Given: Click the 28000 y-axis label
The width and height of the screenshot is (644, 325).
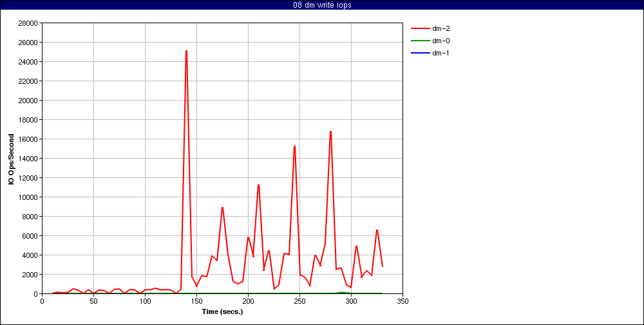Looking at the screenshot, I should pyautogui.click(x=29, y=23).
